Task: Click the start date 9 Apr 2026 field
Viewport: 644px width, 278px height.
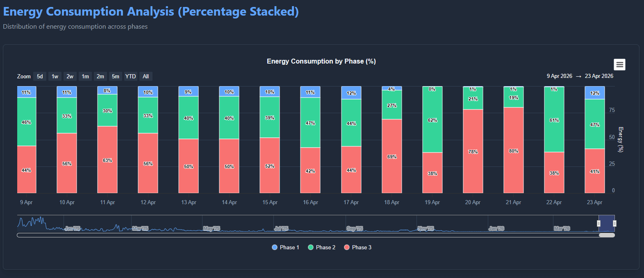Action: [559, 76]
